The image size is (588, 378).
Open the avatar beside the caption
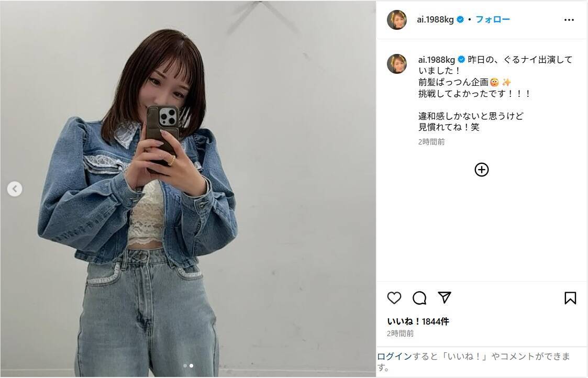point(397,64)
